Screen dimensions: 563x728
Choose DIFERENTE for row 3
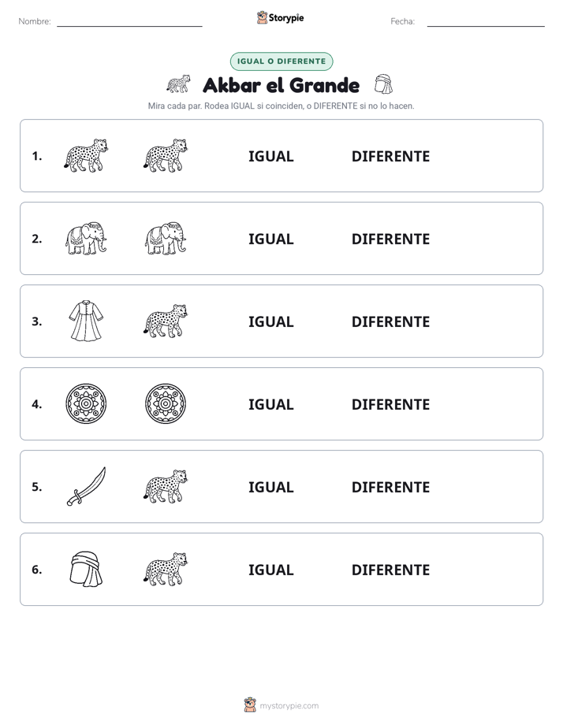coord(390,321)
